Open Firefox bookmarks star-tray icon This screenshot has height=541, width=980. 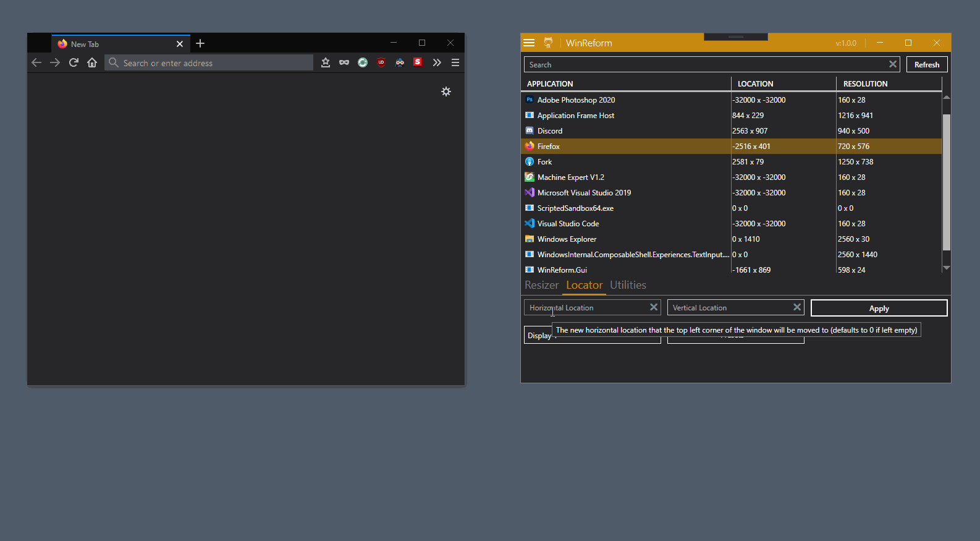(326, 62)
